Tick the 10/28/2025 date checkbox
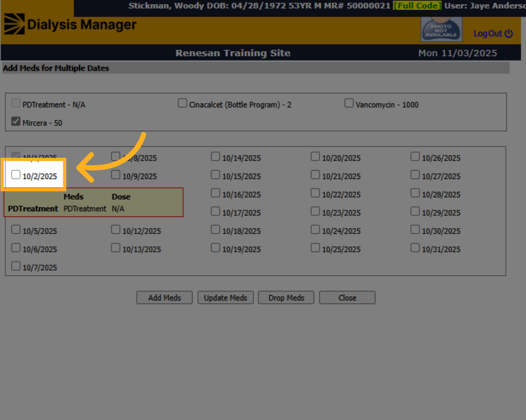526x420 pixels. [415, 193]
